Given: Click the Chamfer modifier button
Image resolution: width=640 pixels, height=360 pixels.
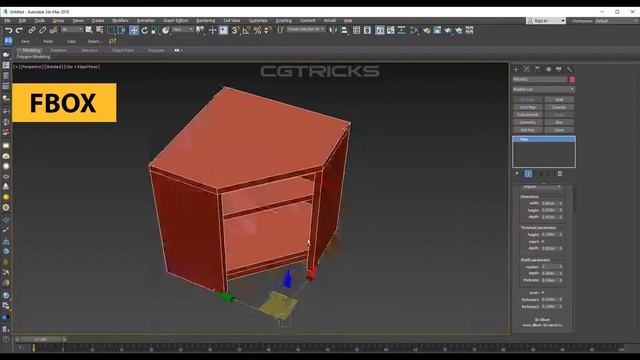Looking at the screenshot, I should click(559, 107).
